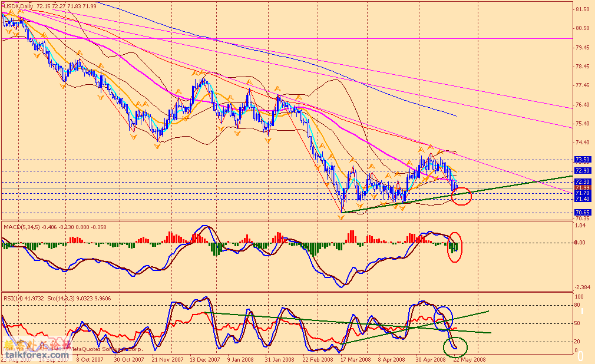Image resolution: width=595 pixels, height=364 pixels.
Task: Click the 80 oscillator scale value
Action: click(577, 305)
